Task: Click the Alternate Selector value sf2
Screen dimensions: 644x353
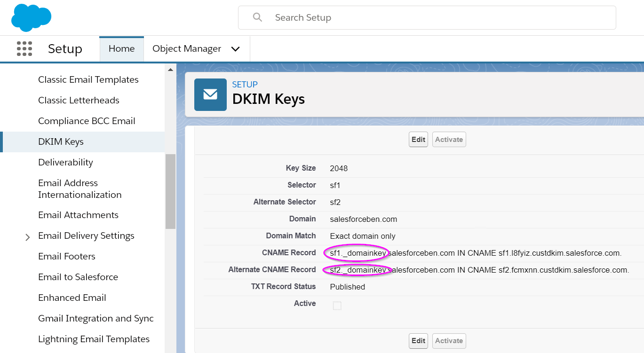Action: (x=335, y=202)
